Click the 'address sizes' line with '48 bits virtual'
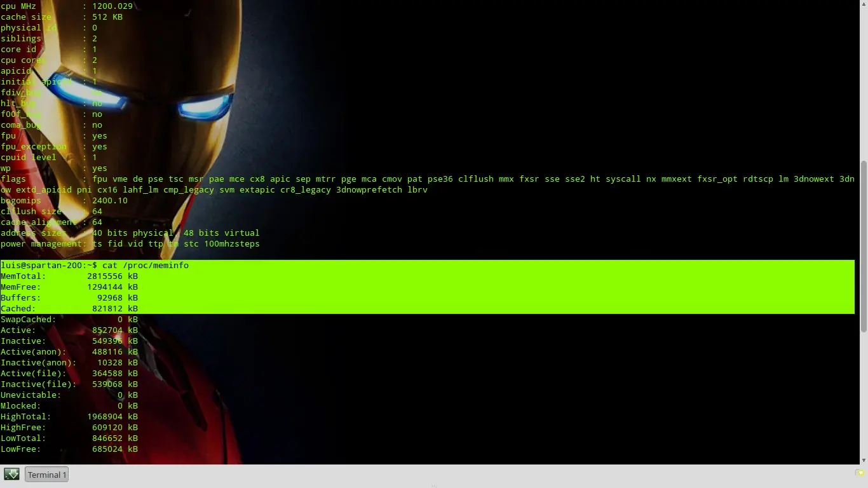The height and width of the screenshot is (488, 868). pos(130,233)
